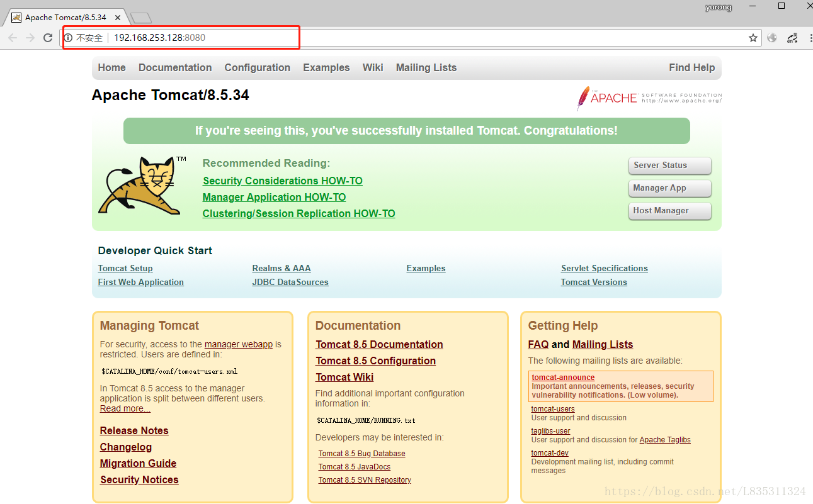Open Servlet Specifications link
The width and height of the screenshot is (813, 504).
coord(605,269)
